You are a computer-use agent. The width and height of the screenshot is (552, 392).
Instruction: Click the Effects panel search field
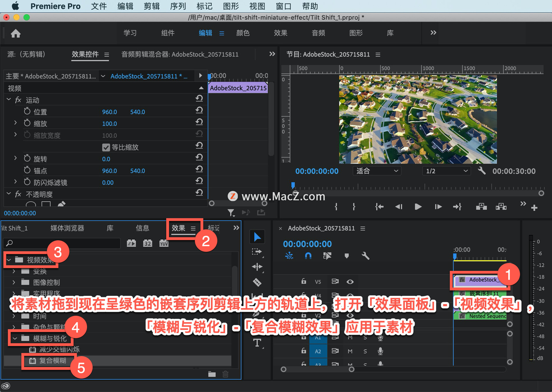62,243
